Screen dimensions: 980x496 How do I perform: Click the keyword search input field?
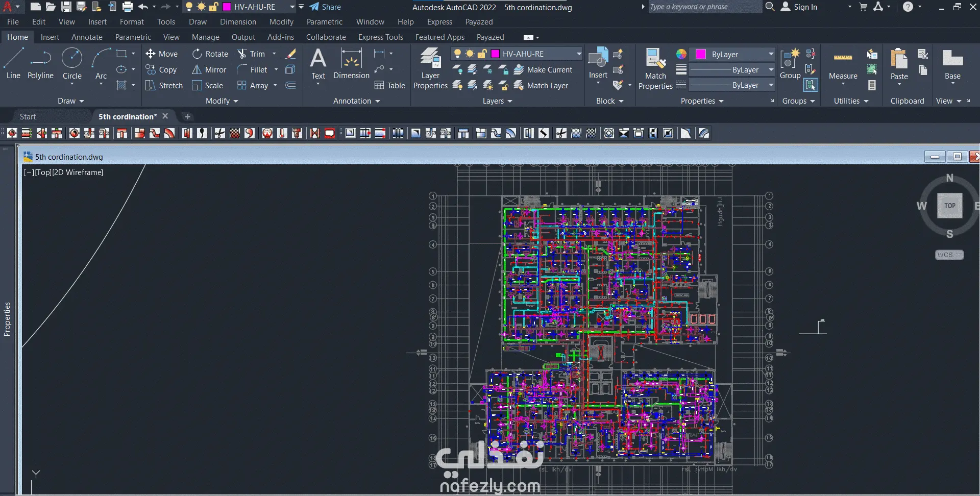tap(705, 7)
